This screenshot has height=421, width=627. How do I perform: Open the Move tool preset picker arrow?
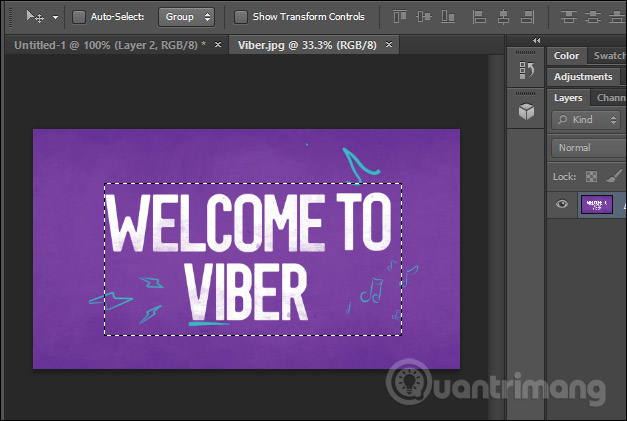coord(56,17)
